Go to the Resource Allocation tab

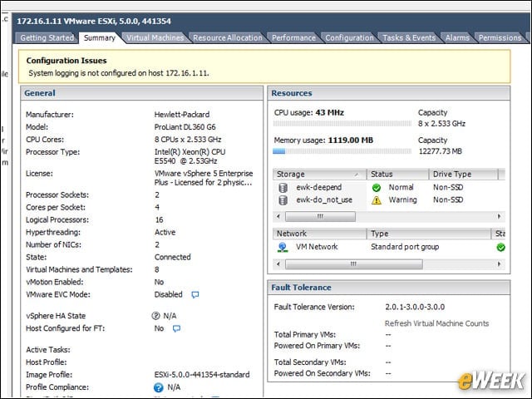228,37
